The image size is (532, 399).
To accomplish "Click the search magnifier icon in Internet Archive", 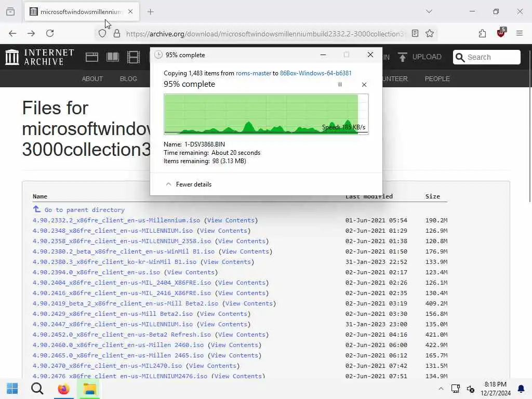I will [460, 57].
